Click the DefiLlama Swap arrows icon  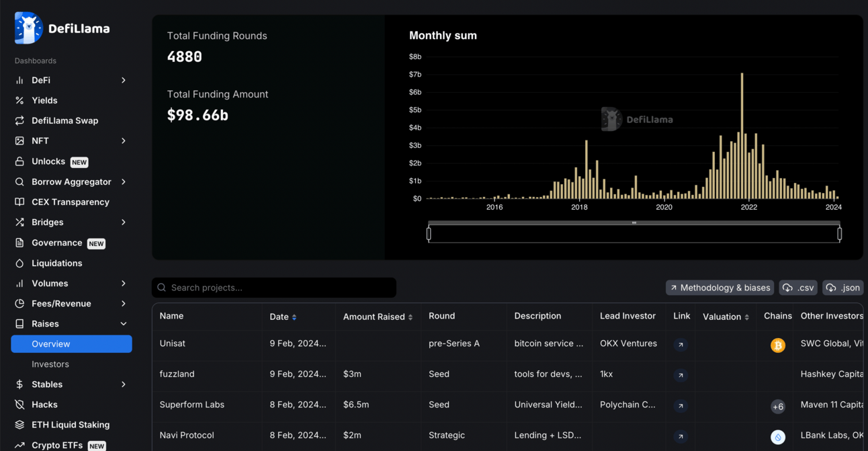coord(19,121)
